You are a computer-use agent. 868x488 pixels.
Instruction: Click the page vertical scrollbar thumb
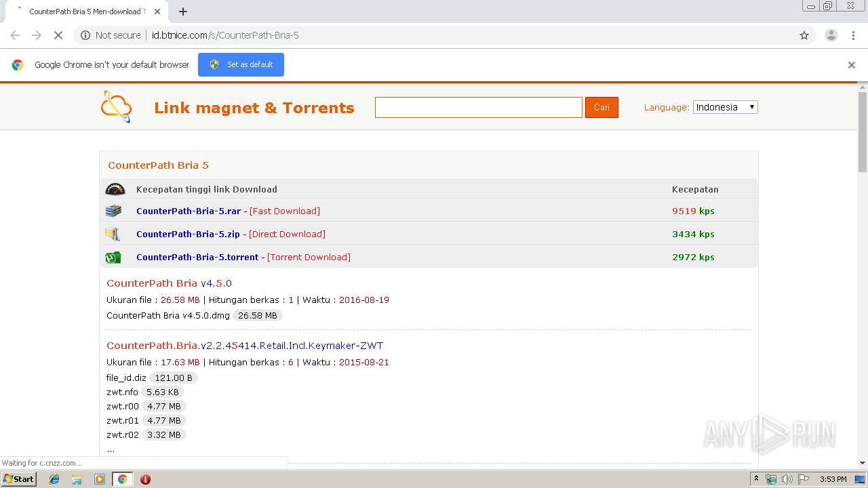pos(863,132)
